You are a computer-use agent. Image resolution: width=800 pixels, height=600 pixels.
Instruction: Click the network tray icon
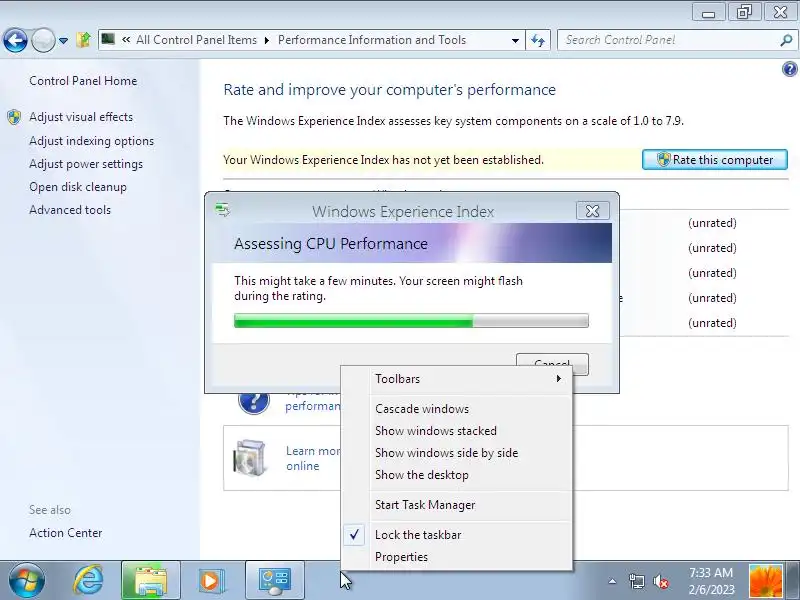636,581
